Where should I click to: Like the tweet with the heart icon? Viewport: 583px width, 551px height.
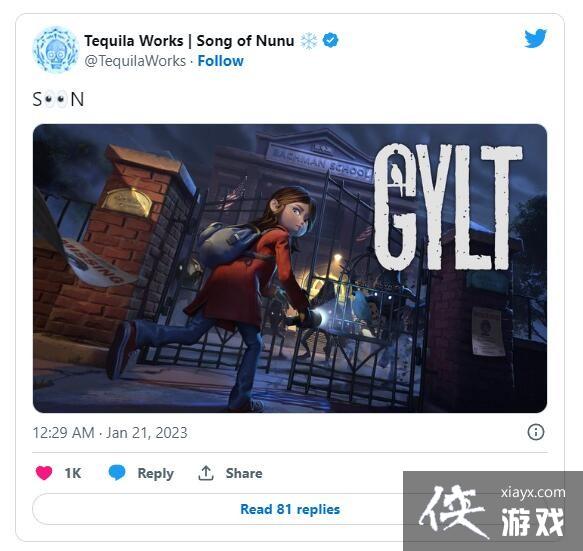[44, 473]
